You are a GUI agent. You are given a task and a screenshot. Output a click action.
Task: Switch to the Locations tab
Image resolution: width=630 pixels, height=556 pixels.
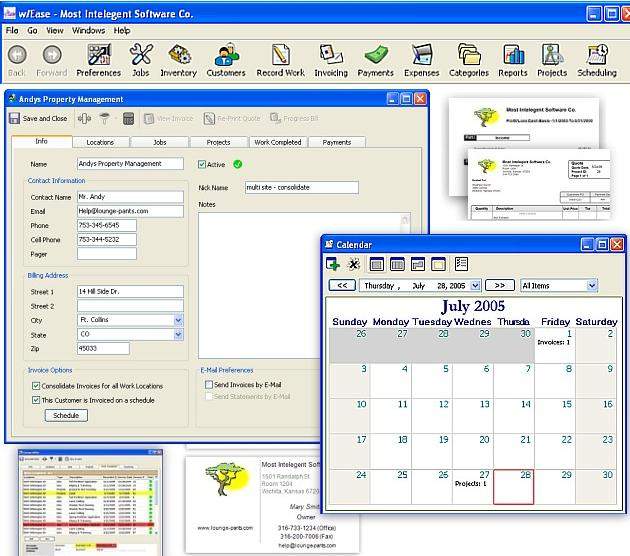100,142
